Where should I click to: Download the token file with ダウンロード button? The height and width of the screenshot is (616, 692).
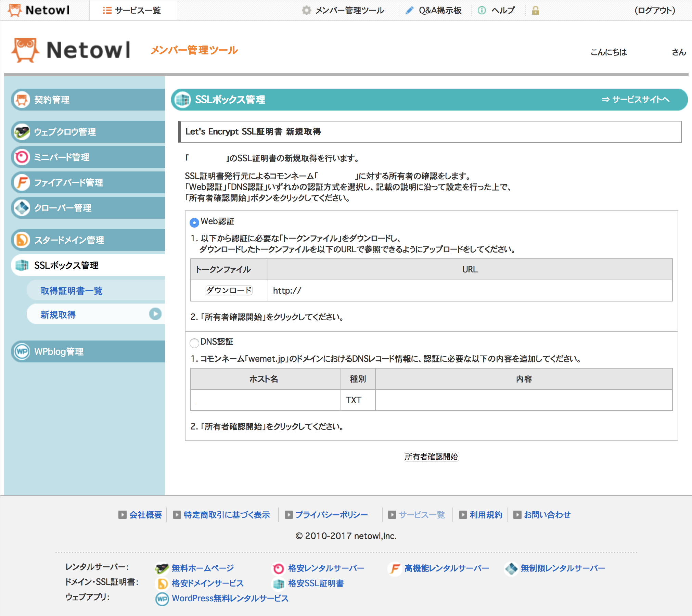229,290
